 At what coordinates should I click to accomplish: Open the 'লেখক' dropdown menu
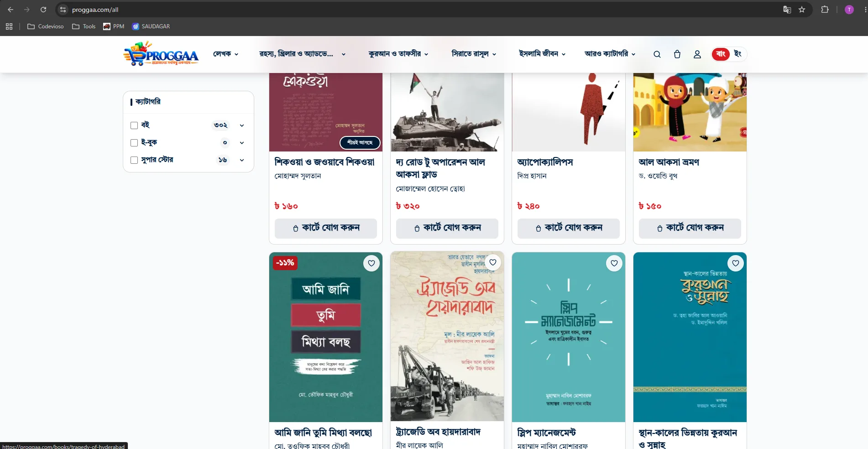(226, 54)
